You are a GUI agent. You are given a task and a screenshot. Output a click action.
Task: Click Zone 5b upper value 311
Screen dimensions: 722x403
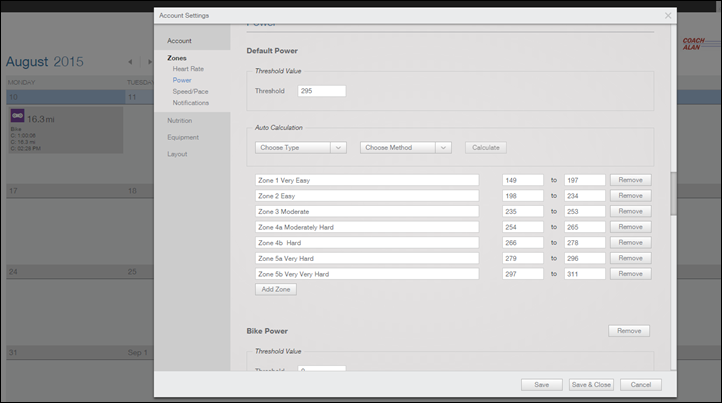tap(585, 274)
